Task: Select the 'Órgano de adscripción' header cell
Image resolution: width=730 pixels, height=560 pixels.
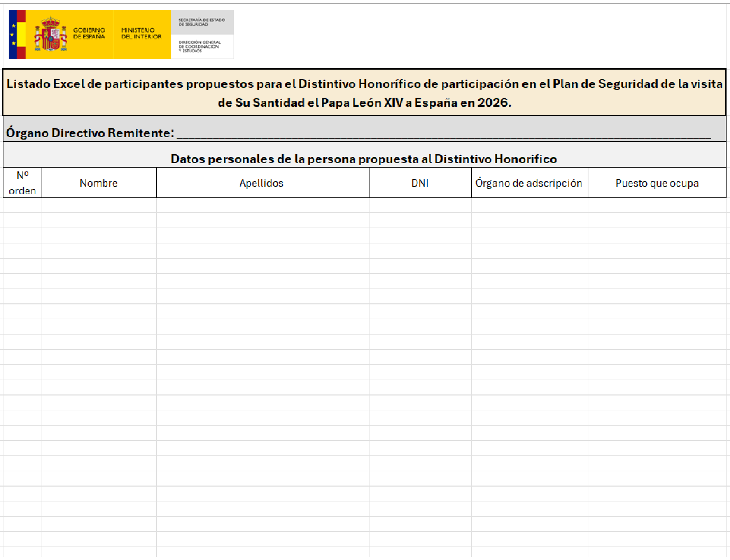Action: click(x=529, y=183)
